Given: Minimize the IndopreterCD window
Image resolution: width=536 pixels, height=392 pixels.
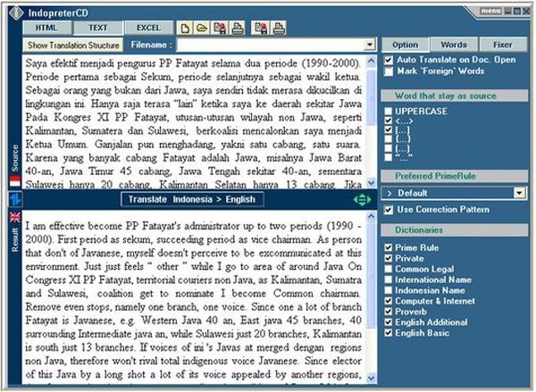Looking at the screenshot, I should coord(508,12).
